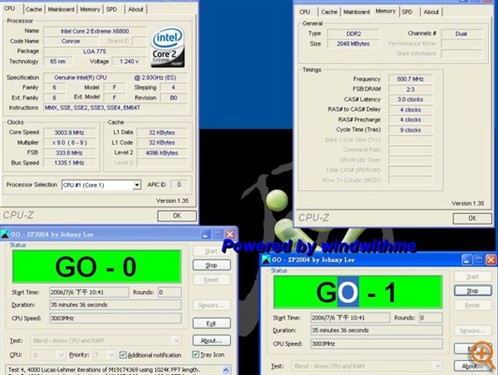This screenshot has width=498, height=375.
Task: Click the 'x 9.0 ( 6 - 9 )' multiplier value
Action: pyautogui.click(x=69, y=143)
